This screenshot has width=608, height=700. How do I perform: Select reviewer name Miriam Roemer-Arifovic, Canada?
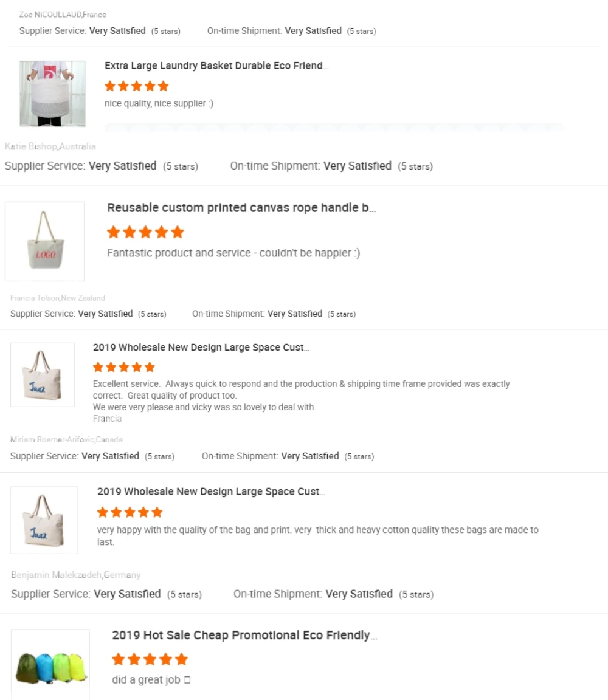click(66, 439)
